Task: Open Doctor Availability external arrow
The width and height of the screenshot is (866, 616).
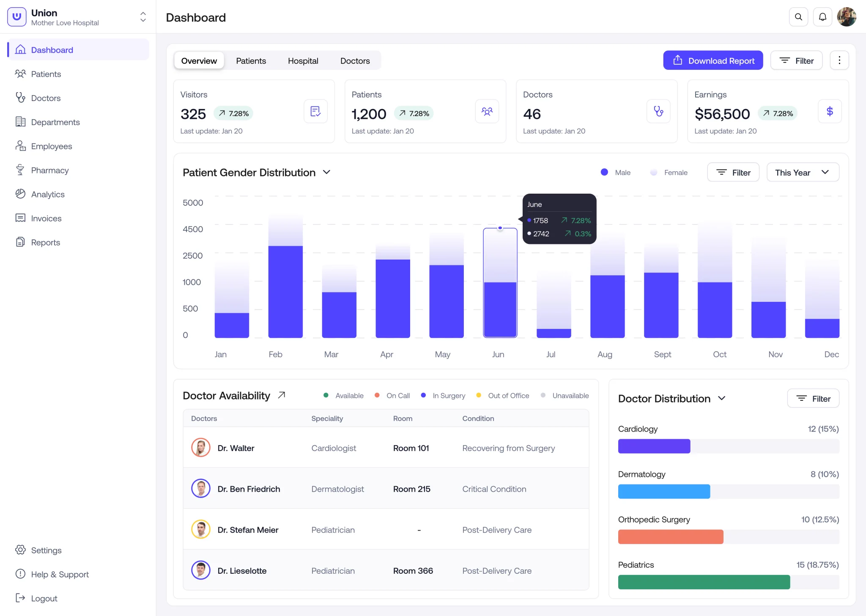Action: click(x=282, y=395)
